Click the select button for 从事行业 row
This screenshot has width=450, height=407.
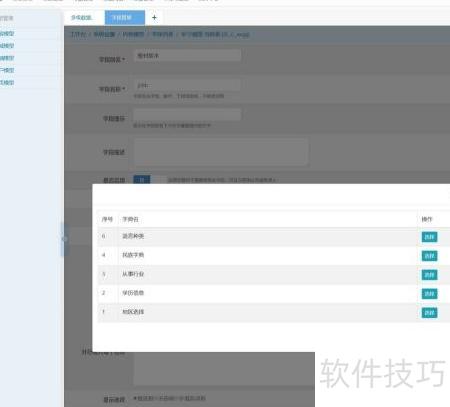pos(429,275)
